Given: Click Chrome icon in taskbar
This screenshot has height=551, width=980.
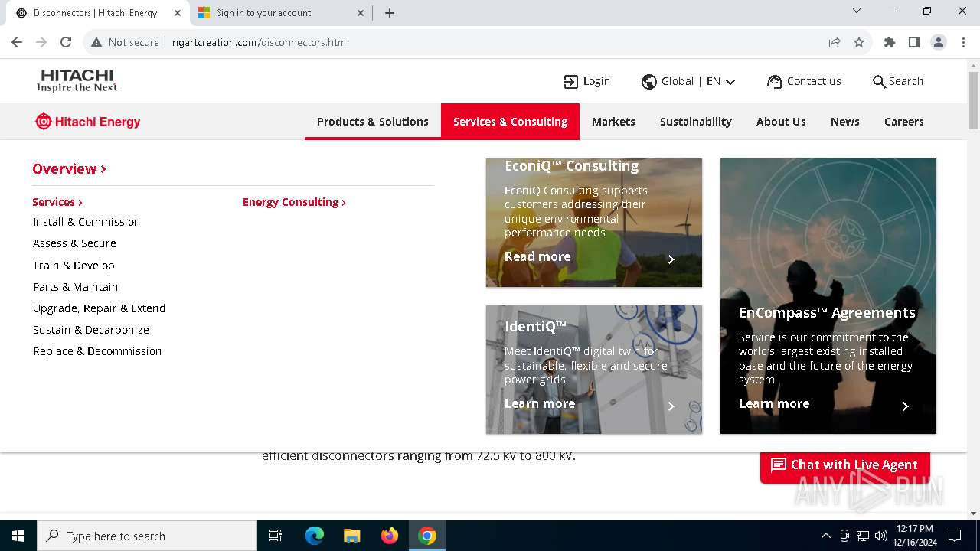Looking at the screenshot, I should (x=427, y=536).
